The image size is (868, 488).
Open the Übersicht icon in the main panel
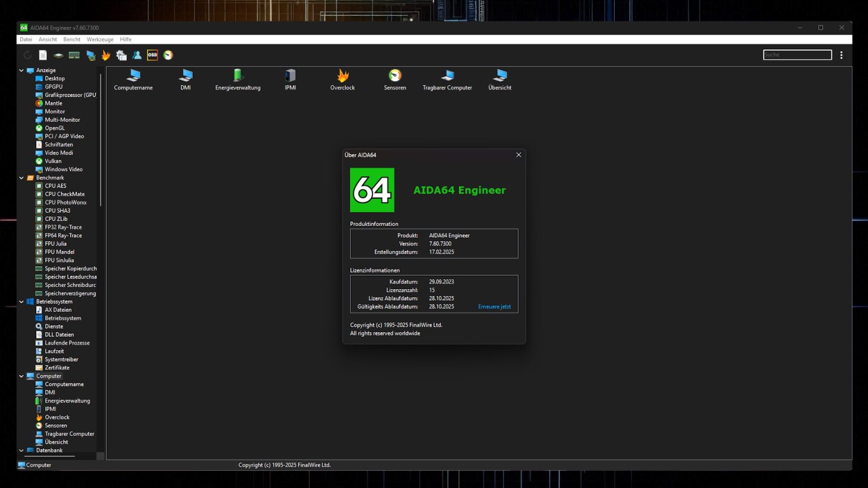tap(499, 76)
